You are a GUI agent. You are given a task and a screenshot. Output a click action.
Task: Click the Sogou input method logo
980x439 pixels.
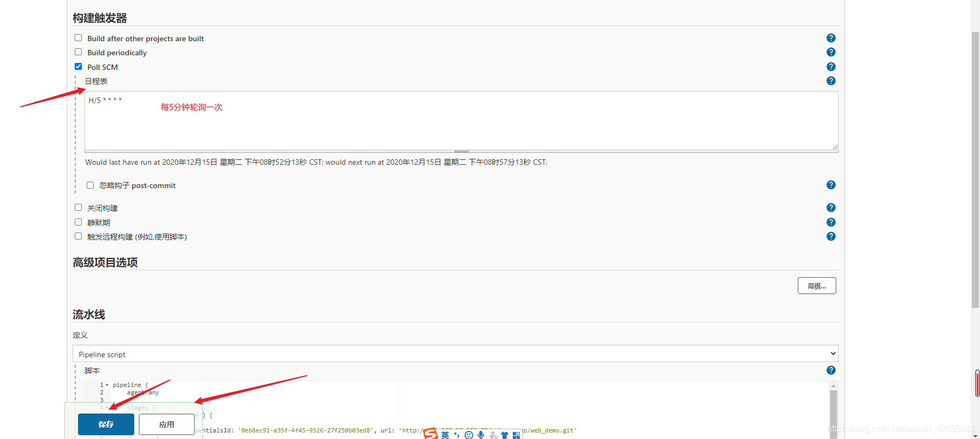(x=430, y=434)
